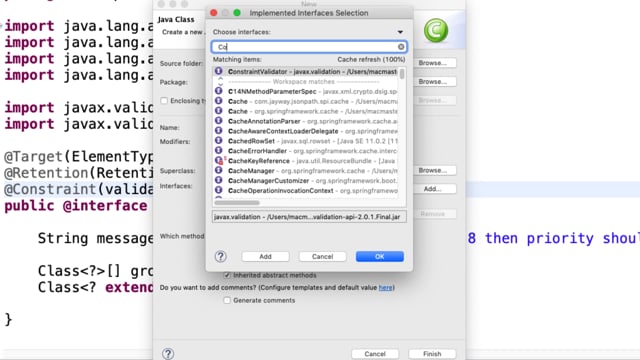
Task: Select Cache from org.springframework.cache
Action: (x=305, y=111)
